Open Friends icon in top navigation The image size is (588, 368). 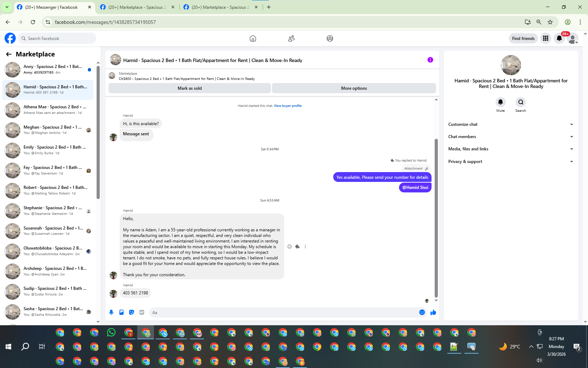click(291, 38)
